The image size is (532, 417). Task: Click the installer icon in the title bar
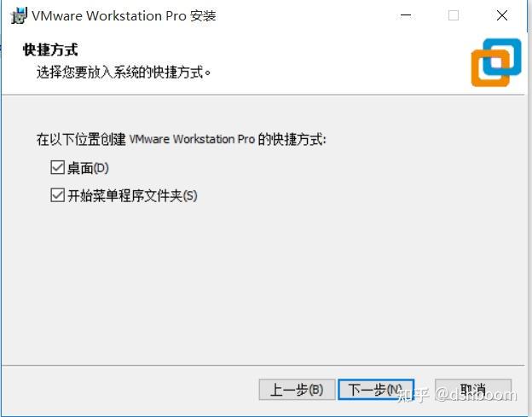[x=18, y=15]
